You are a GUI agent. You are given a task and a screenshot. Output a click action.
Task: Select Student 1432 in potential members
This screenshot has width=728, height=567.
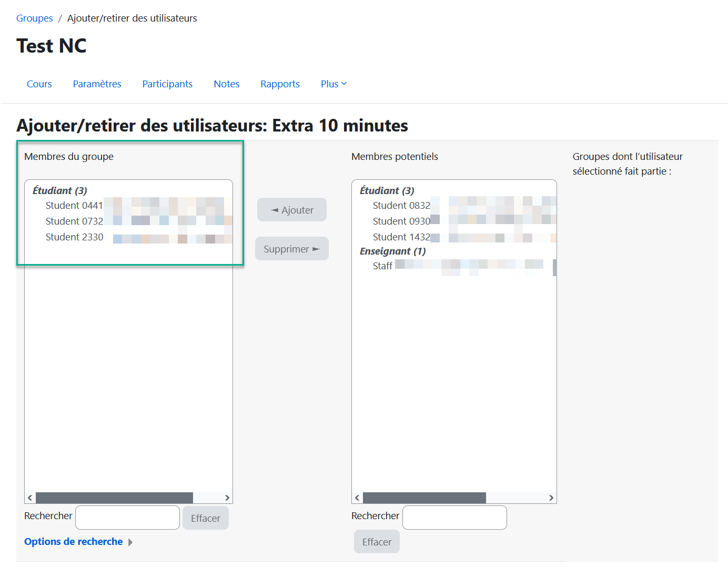401,237
